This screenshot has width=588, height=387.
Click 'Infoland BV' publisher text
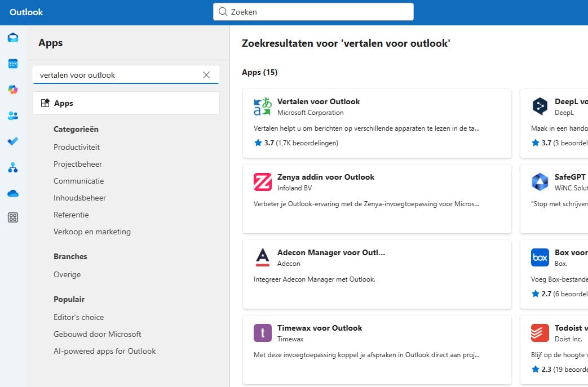click(294, 188)
